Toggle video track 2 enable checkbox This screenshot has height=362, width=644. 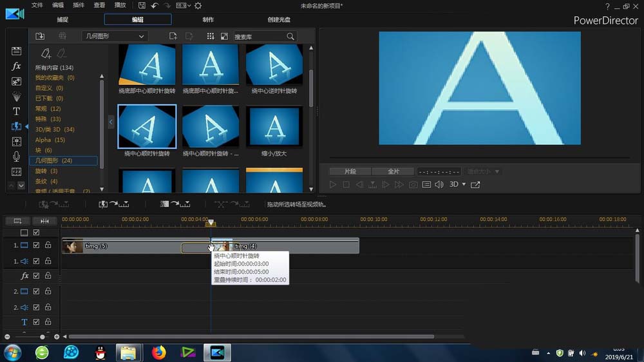click(x=36, y=291)
